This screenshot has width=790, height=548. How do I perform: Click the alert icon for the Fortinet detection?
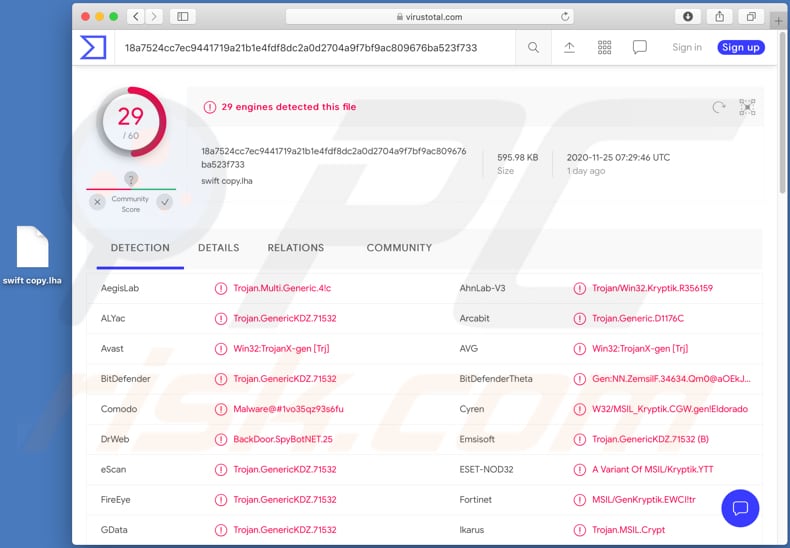pos(579,500)
